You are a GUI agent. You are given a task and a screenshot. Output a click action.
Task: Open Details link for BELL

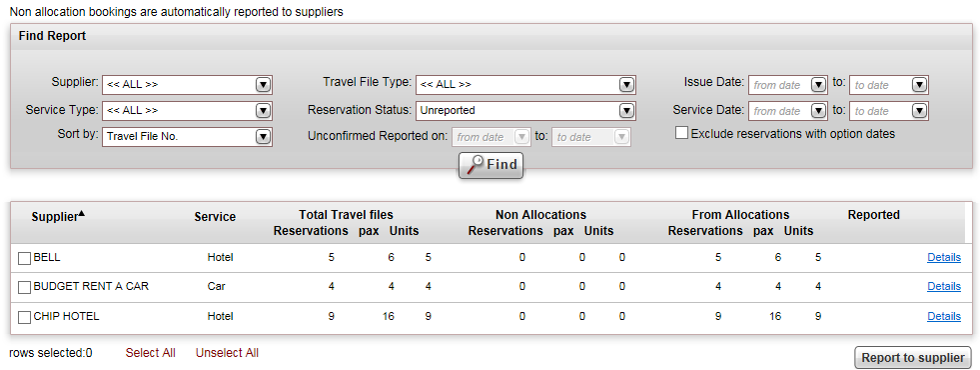click(x=944, y=257)
